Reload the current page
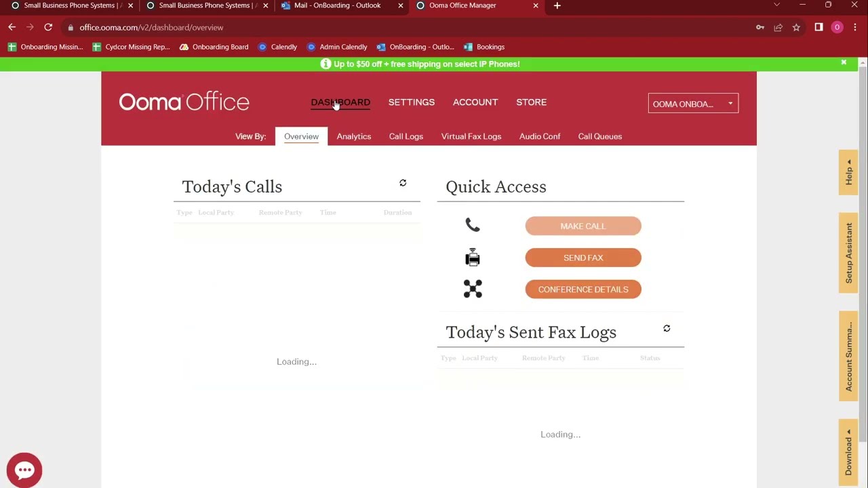This screenshot has height=488, width=868. [x=48, y=27]
